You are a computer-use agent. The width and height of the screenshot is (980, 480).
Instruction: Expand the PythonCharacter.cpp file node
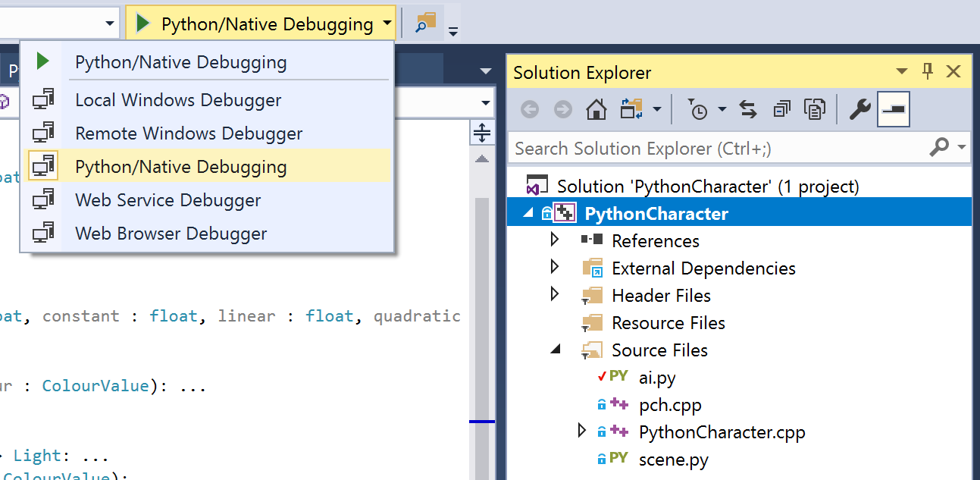point(582,431)
